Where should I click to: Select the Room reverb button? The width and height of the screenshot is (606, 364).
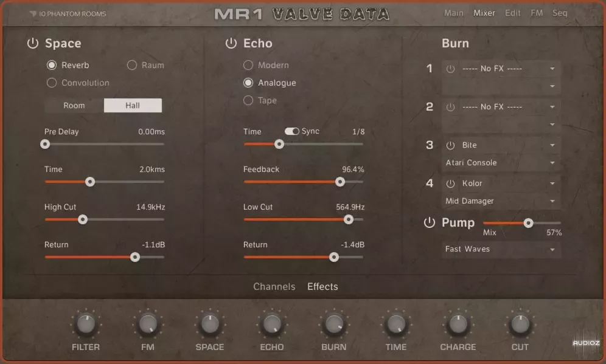click(x=74, y=105)
